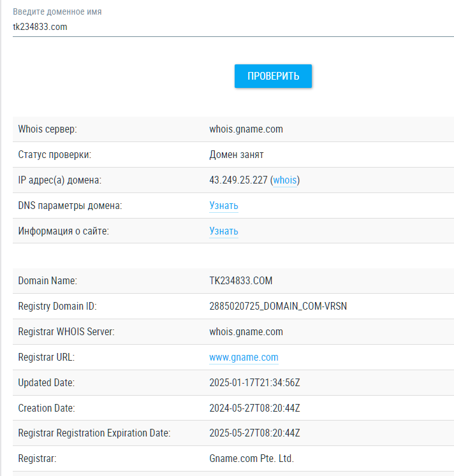Select whois.gname.com value in Whois сервер row
This screenshot has width=454, height=476.
[246, 129]
